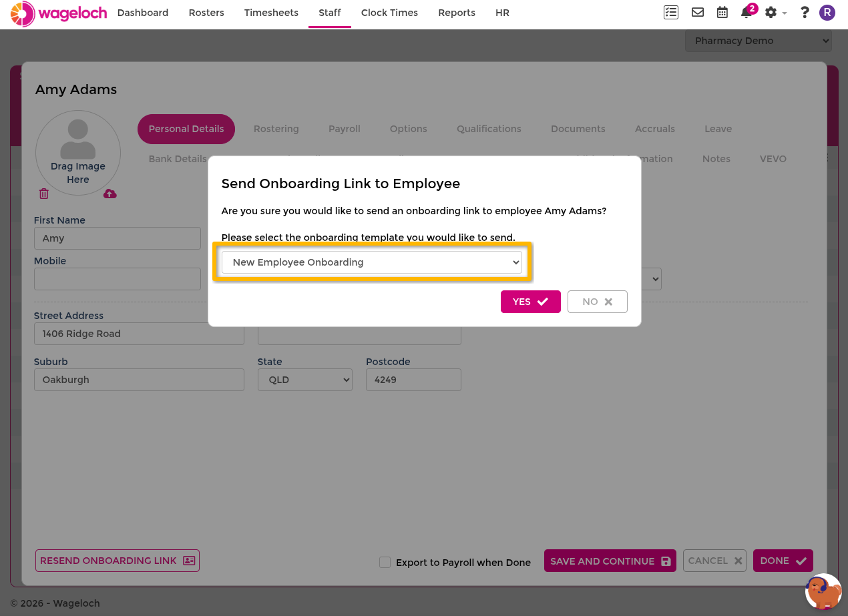Click SAVE AND CONTINUE button

[x=610, y=561]
